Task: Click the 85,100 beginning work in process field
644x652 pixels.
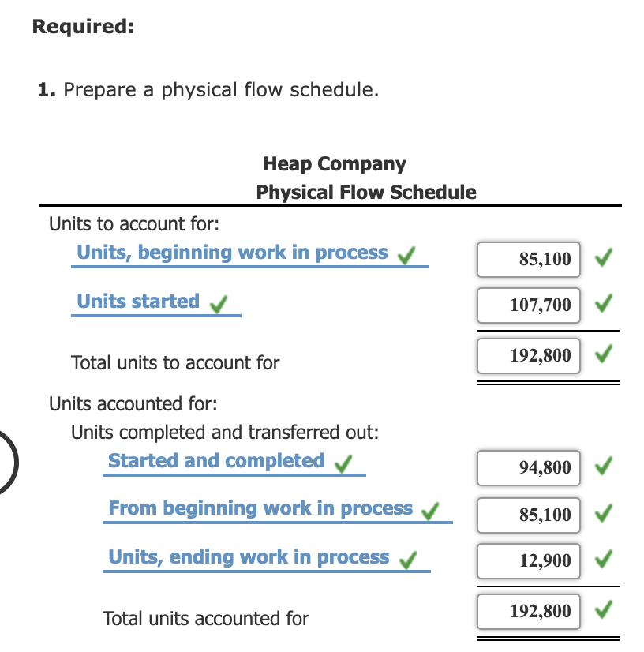Action: tap(529, 260)
